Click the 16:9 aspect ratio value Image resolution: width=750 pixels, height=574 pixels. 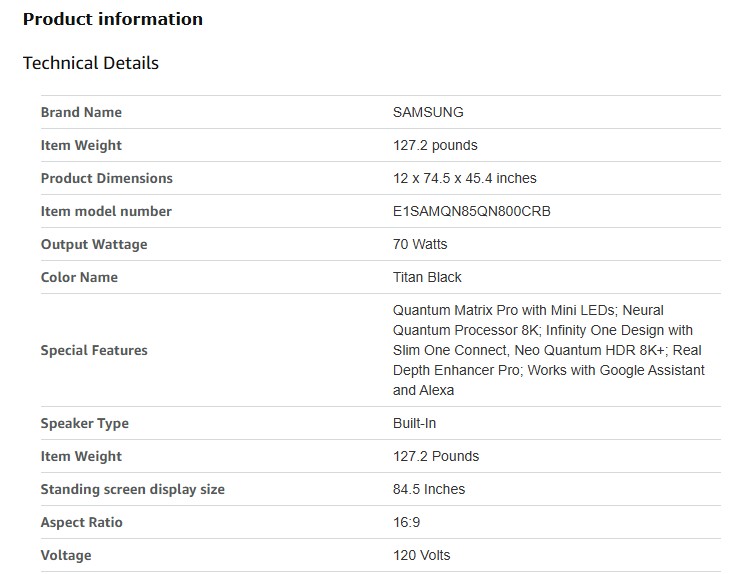(x=408, y=522)
